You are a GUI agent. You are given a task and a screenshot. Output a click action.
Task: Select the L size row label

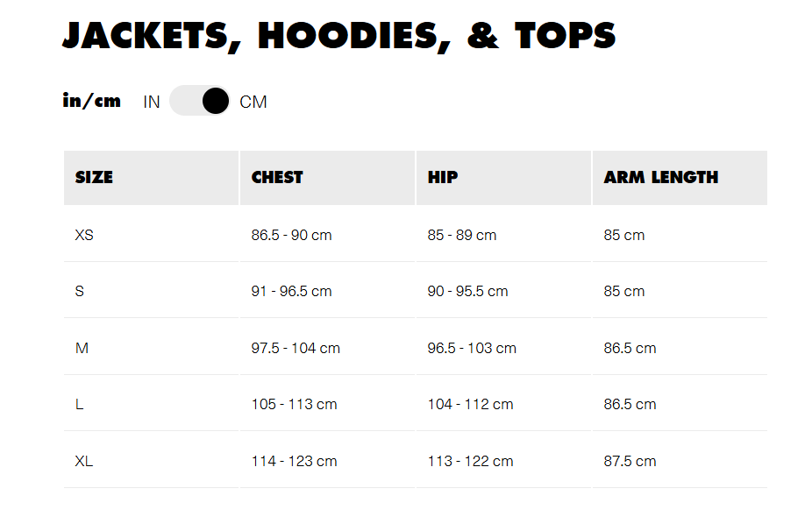pyautogui.click(x=79, y=404)
